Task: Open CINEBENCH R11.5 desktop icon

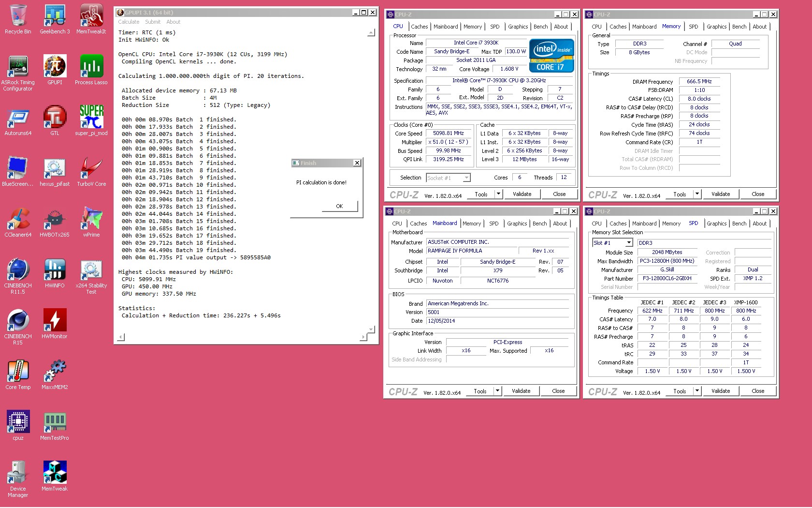Action: click(18, 276)
